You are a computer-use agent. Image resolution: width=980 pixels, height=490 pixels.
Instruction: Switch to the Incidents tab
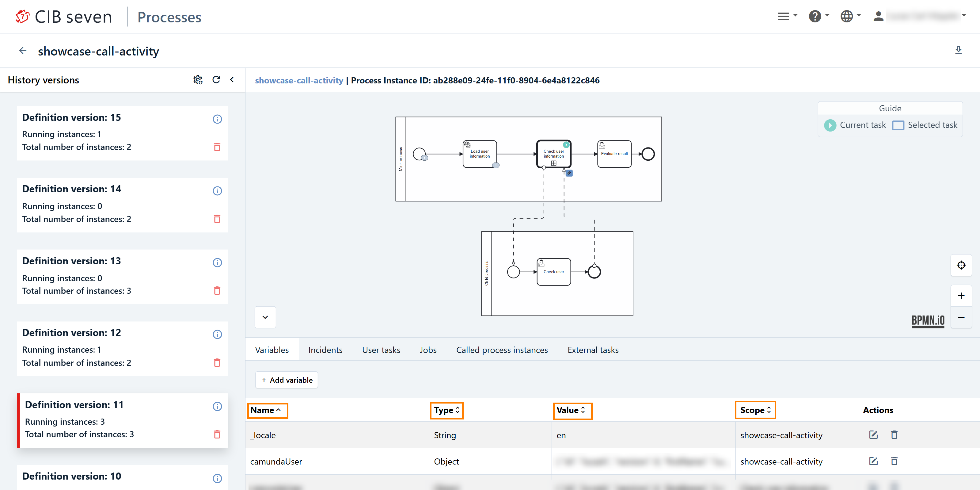pyautogui.click(x=325, y=350)
